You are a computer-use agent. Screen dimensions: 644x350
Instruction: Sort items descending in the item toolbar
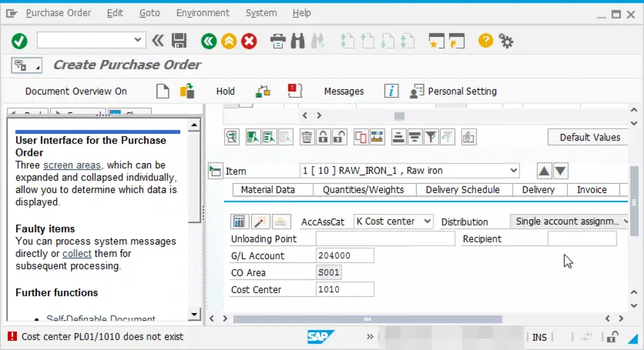coord(414,137)
